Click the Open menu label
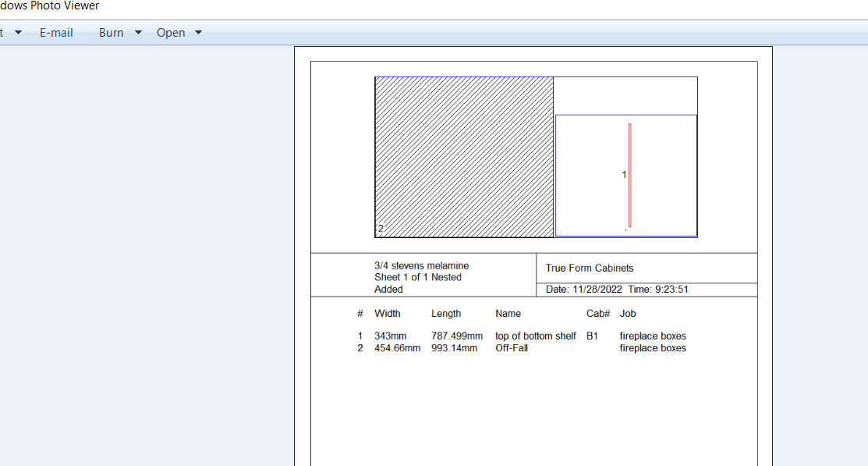The image size is (868, 466). point(171,33)
